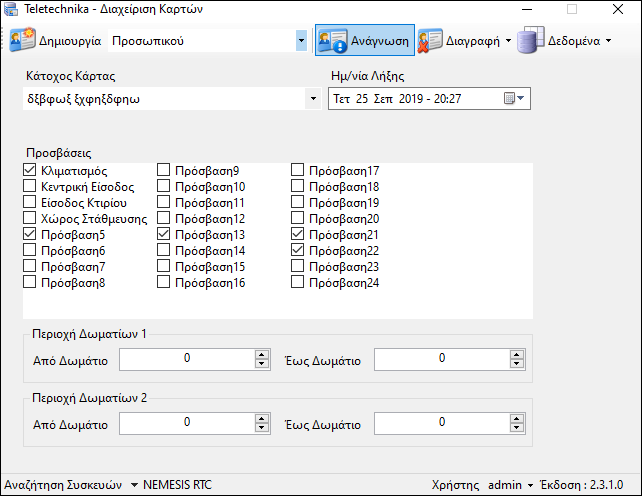Open the Δεδομένα dropdown arrow
This screenshot has height=496, width=642.
(608, 41)
